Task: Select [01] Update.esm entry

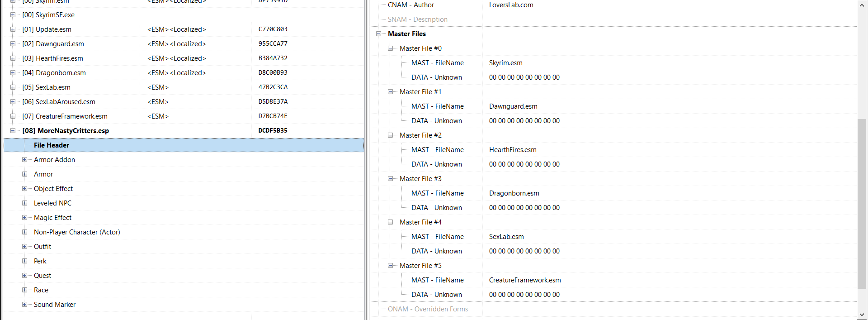Action: [47, 29]
